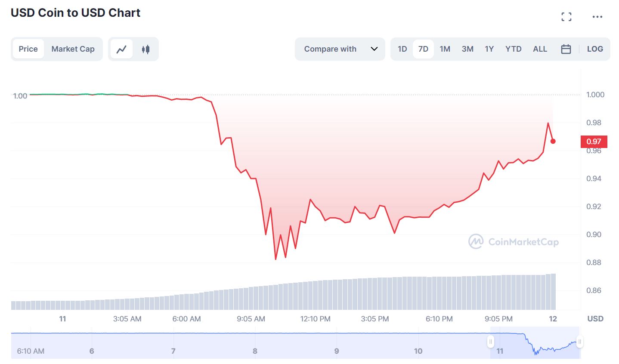This screenshot has width=619, height=364.
Task: Click the CoinMarketCap watermark logo
Action: [x=514, y=242]
